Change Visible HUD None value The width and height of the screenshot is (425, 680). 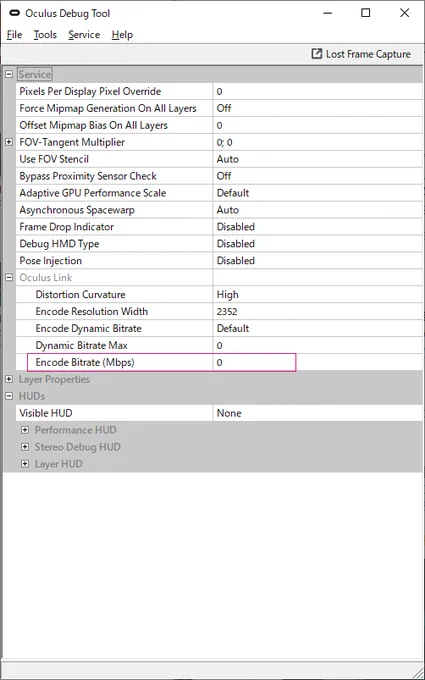click(317, 413)
